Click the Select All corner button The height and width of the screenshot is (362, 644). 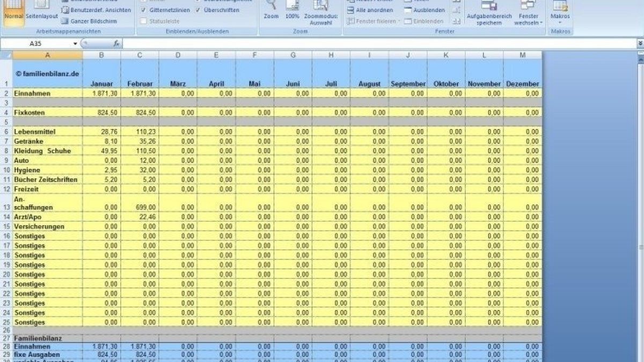6,55
